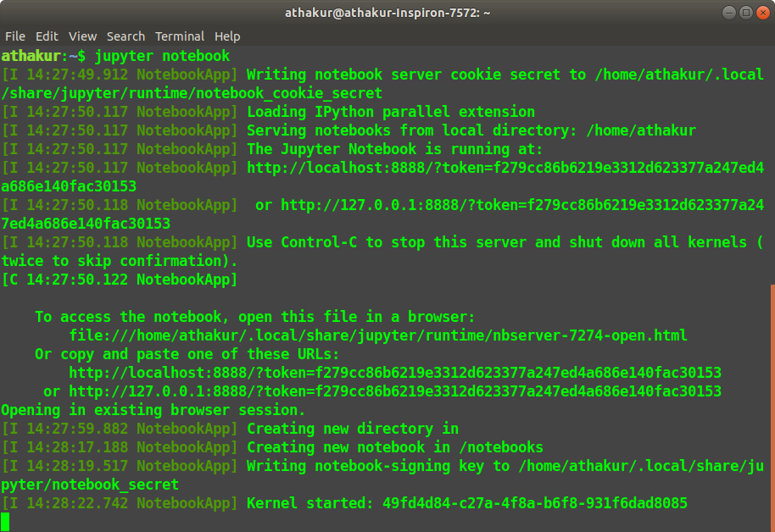Click the minimize window icon
775x532 pixels.
tap(729, 13)
